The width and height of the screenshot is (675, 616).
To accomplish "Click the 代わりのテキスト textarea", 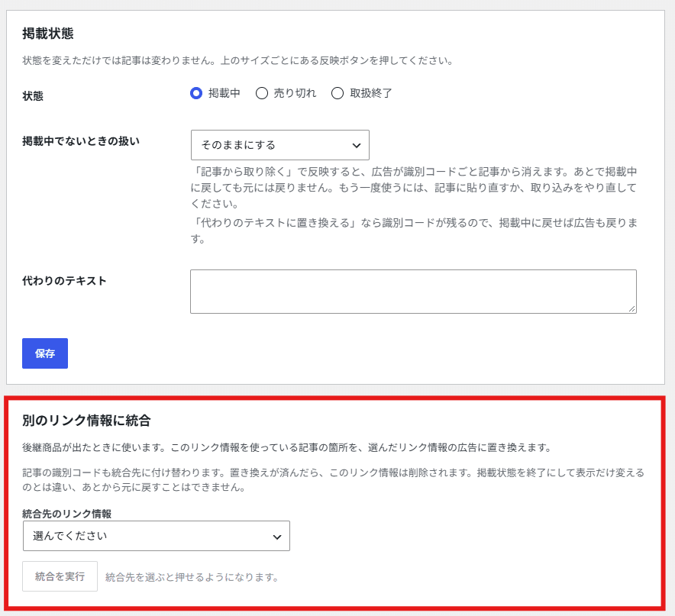I will pos(413,292).
